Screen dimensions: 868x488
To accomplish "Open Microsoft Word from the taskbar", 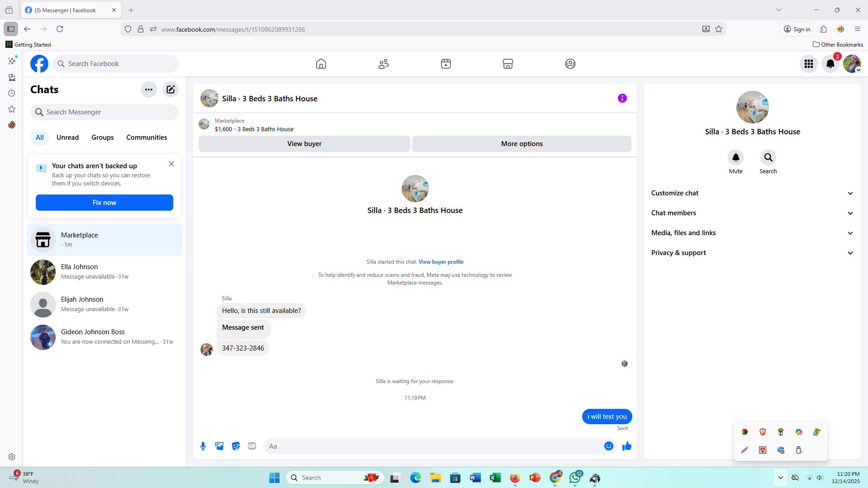I will tap(475, 478).
